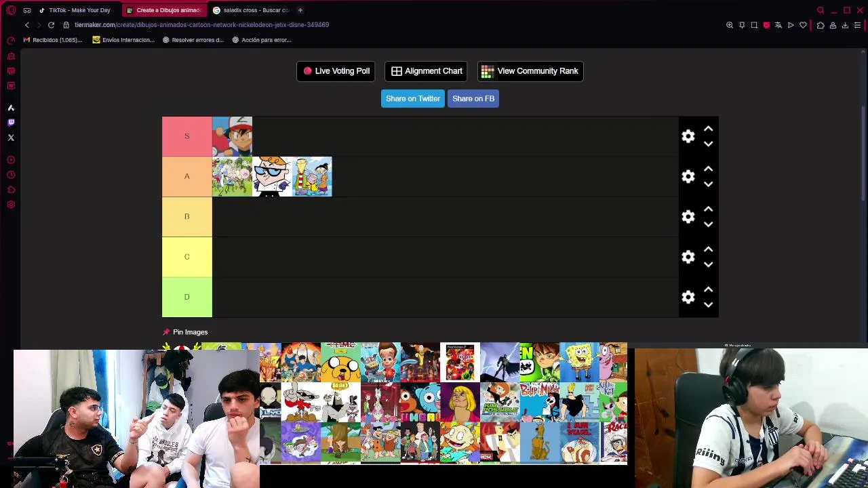
Task: Pick the Jake Adventure Time image
Action: tap(340, 362)
